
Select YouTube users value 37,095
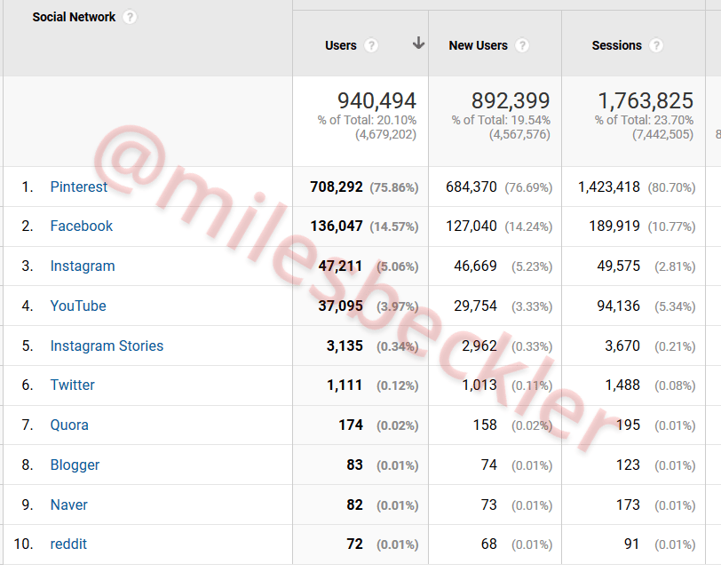click(340, 306)
